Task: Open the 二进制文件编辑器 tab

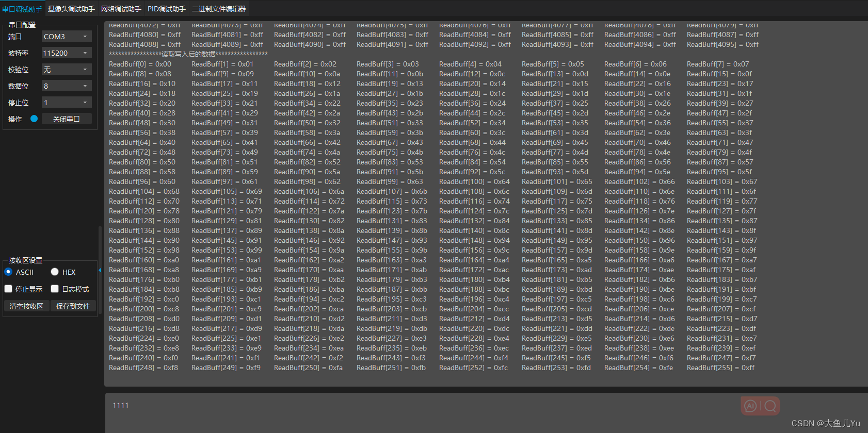Action: (x=219, y=9)
